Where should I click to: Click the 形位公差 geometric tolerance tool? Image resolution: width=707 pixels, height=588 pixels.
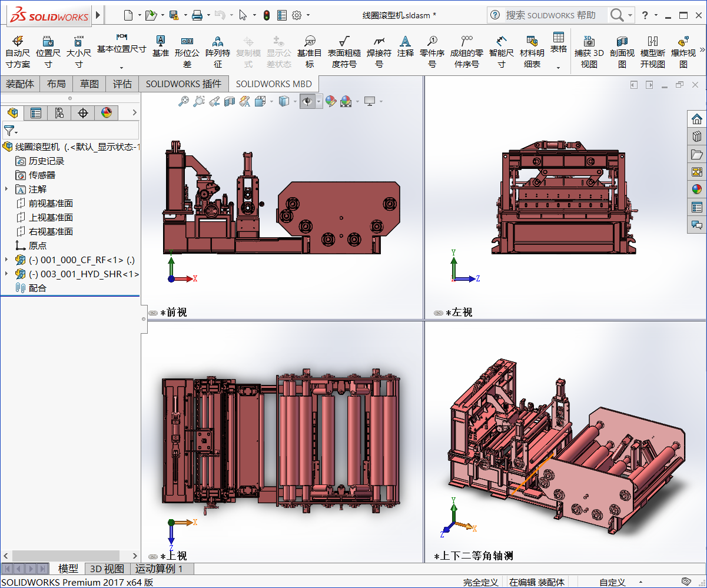pos(187,52)
